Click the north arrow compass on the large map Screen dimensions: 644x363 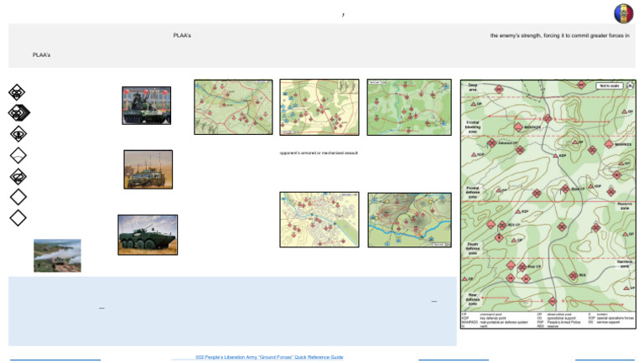[x=630, y=86]
